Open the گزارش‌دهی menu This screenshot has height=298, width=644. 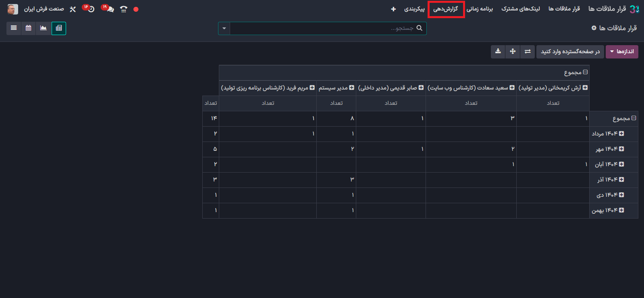click(446, 9)
